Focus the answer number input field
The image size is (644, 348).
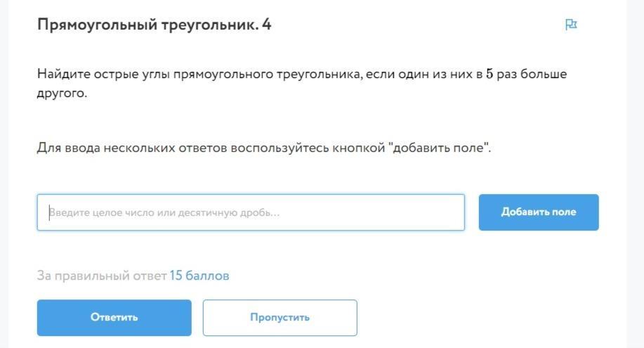pyautogui.click(x=251, y=212)
